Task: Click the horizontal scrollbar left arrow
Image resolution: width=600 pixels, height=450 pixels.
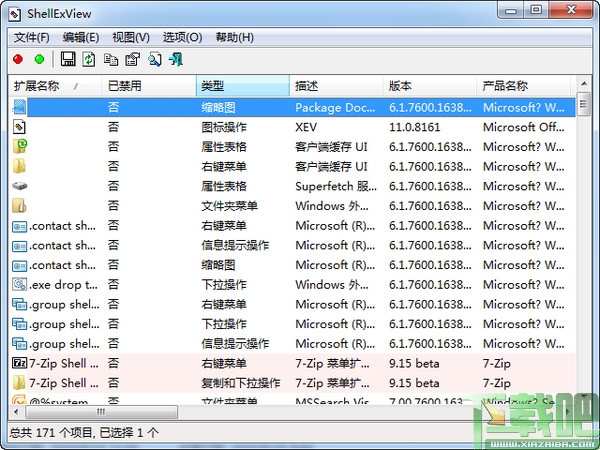Action: [x=16, y=412]
